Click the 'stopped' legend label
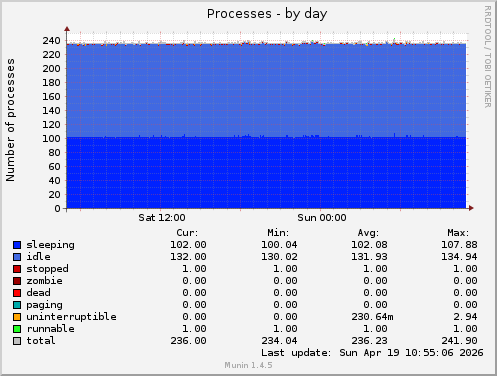 pos(47,269)
